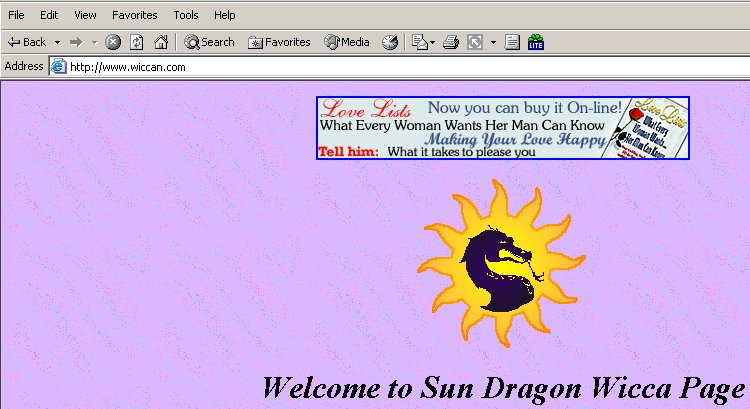The width and height of the screenshot is (750, 409).
Task: Click the Edit page toolbar icon
Action: (419, 43)
